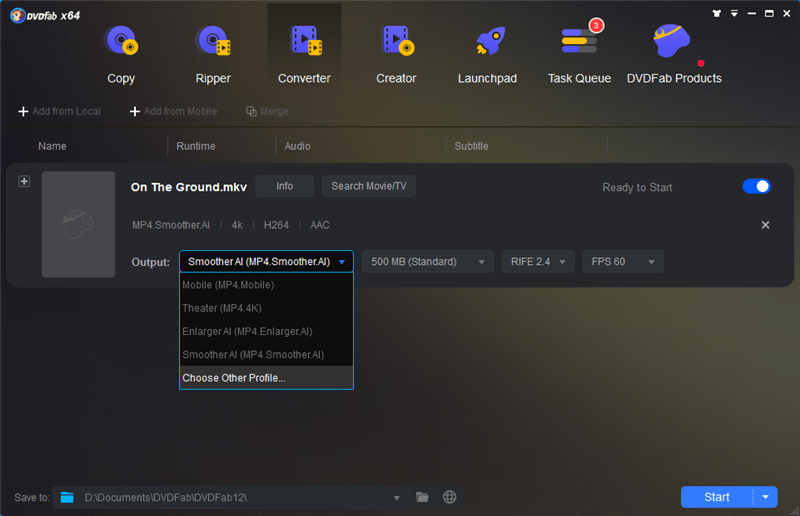Image resolution: width=800 pixels, height=516 pixels.
Task: Open Info for On The Ground.mkv
Action: (x=284, y=186)
